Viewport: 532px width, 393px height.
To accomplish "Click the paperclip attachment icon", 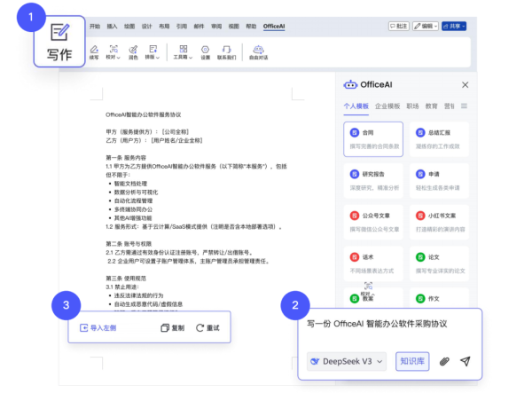I will click(444, 361).
